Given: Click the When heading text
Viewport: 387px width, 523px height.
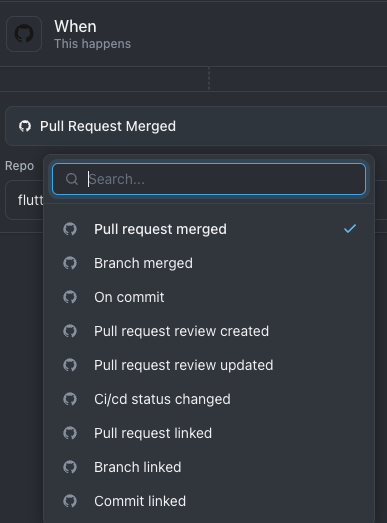Looking at the screenshot, I should tap(75, 26).
